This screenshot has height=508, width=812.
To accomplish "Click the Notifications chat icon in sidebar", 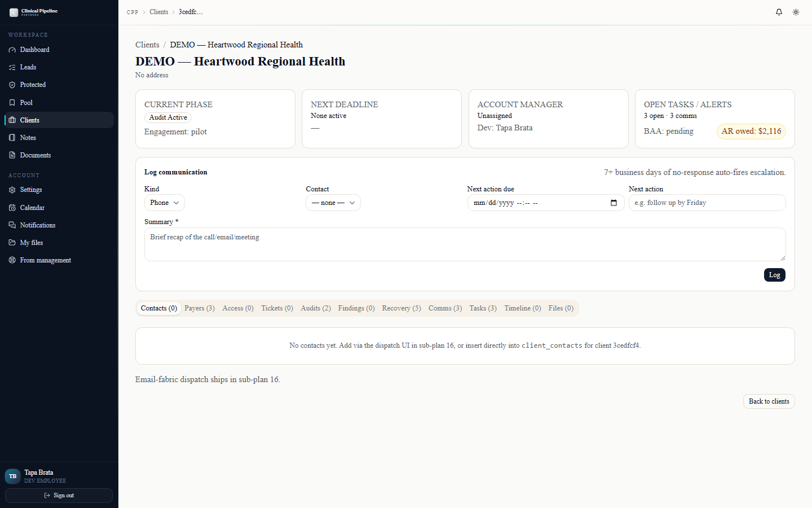I will point(12,225).
